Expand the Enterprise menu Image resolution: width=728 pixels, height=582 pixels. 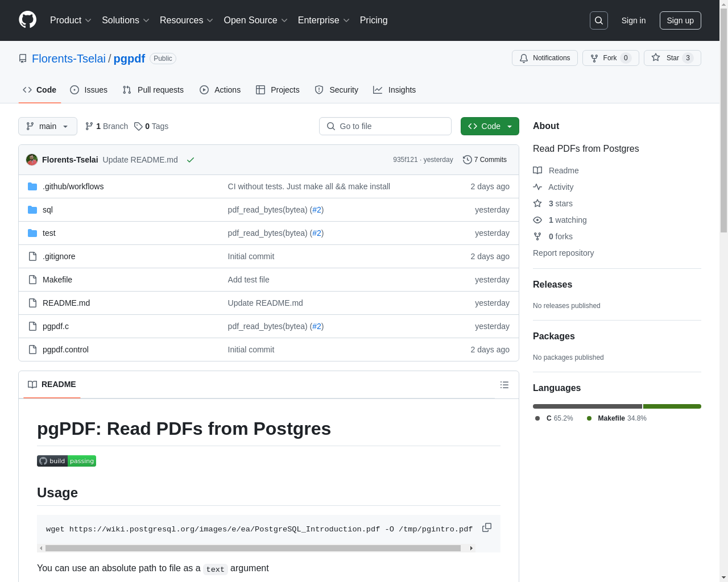click(x=324, y=20)
